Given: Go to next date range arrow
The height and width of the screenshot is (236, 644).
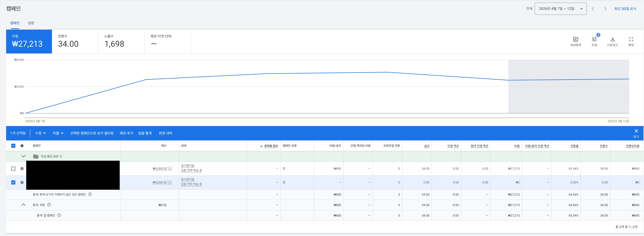Looking at the screenshot, I should [605, 9].
